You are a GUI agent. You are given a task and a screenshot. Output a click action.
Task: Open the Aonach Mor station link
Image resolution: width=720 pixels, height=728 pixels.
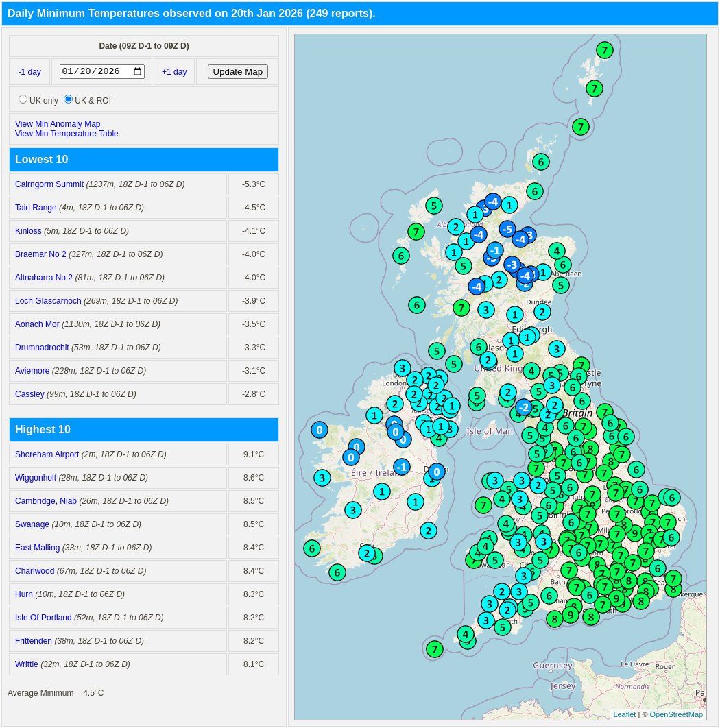[37, 324]
